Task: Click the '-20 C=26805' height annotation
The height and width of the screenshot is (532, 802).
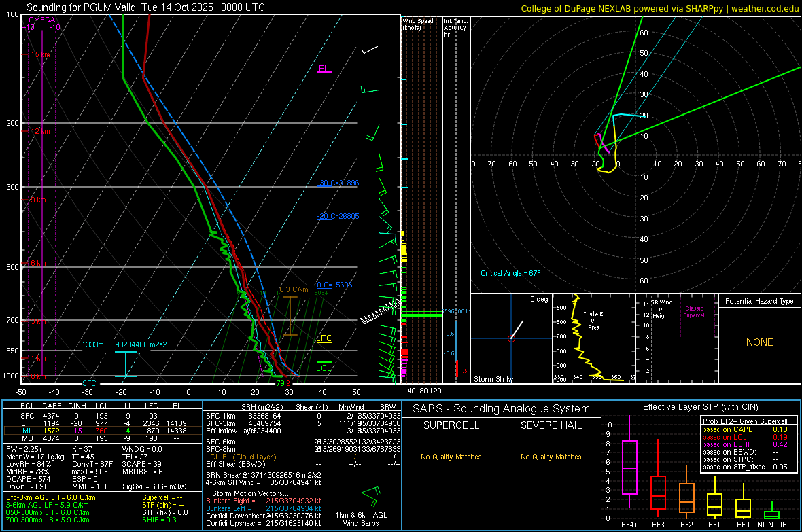Action: (x=338, y=216)
